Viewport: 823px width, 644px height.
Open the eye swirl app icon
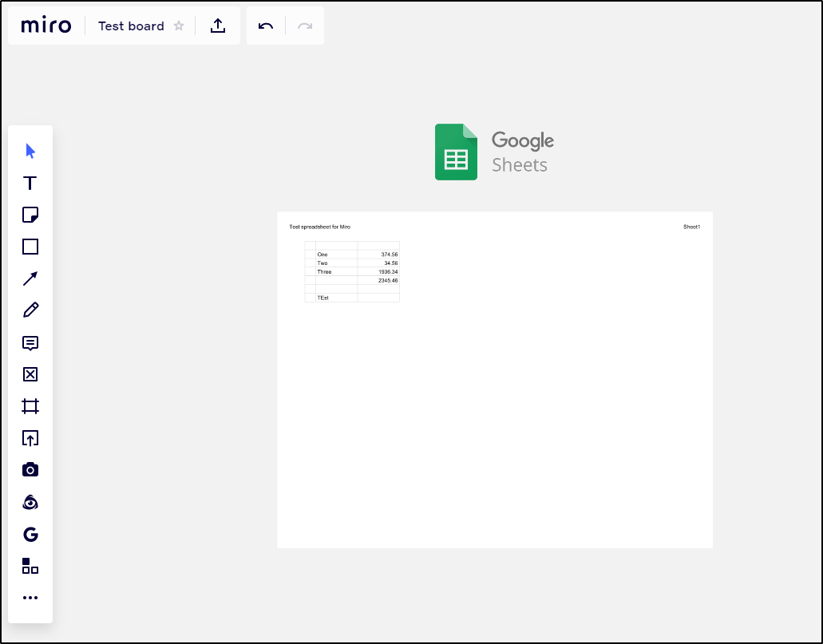30,502
